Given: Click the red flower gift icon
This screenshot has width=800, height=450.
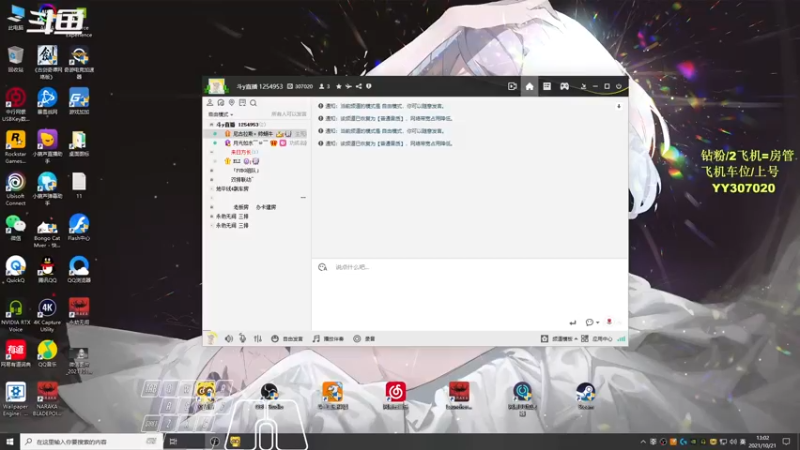Looking at the screenshot, I should click(x=609, y=322).
